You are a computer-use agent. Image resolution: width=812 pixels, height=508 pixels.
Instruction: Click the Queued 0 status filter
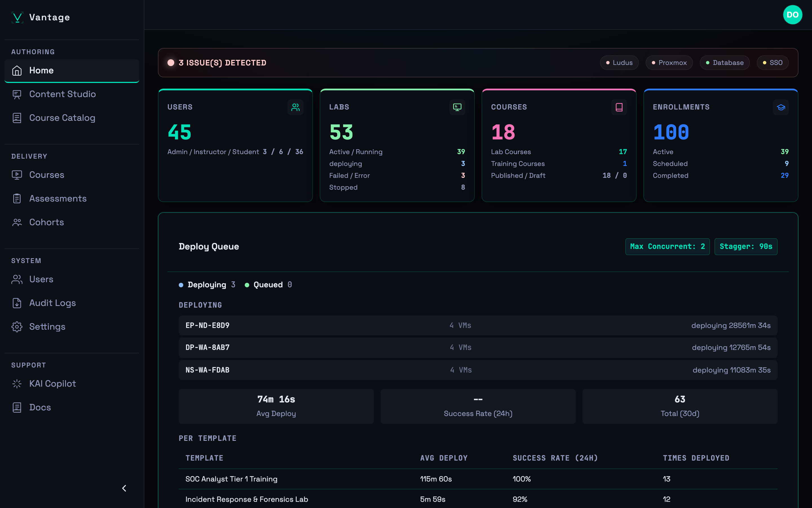point(268,285)
